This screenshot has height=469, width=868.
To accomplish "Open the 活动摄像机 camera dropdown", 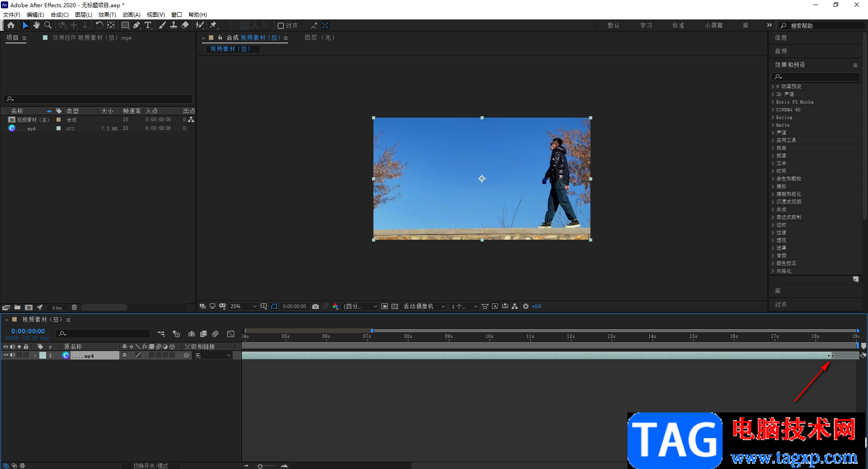I will tap(425, 307).
